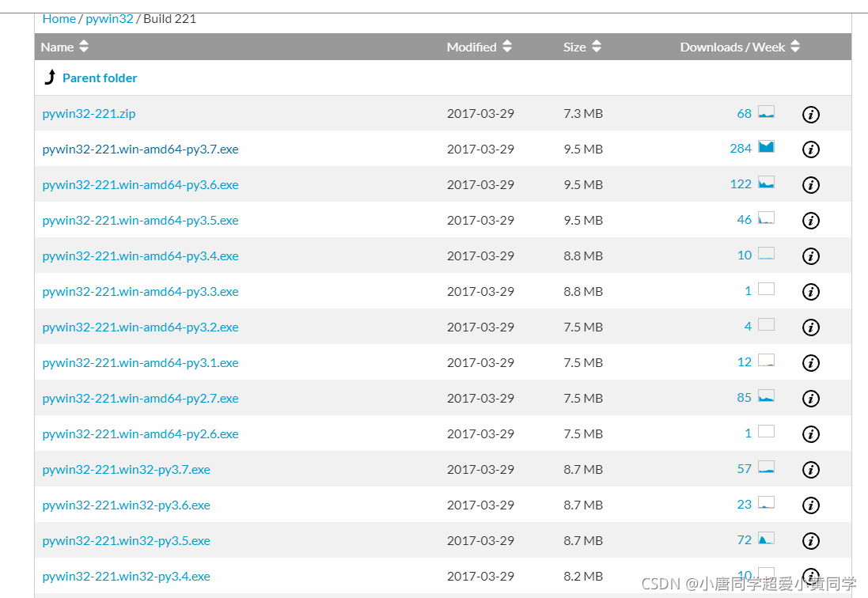Click download graph beside 46 downloads
Viewport: 868px width, 598px height.
tap(766, 218)
